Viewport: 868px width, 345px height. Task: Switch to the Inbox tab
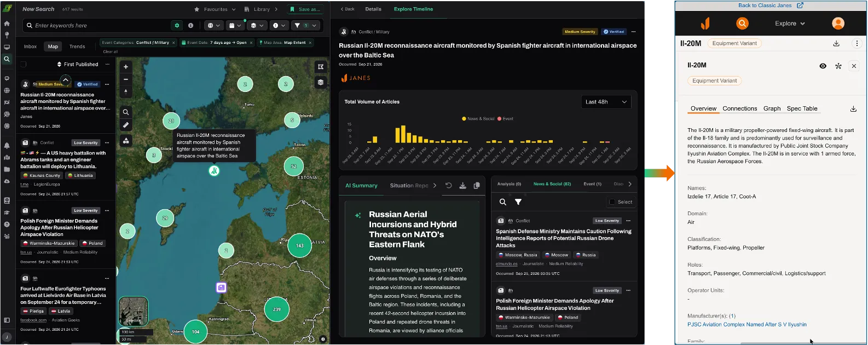tap(30, 47)
